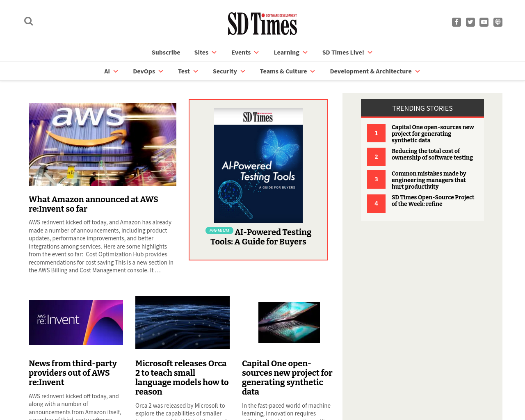This screenshot has width=525, height=420.
Task: Open the podcast social icon
Action: coord(498,22)
